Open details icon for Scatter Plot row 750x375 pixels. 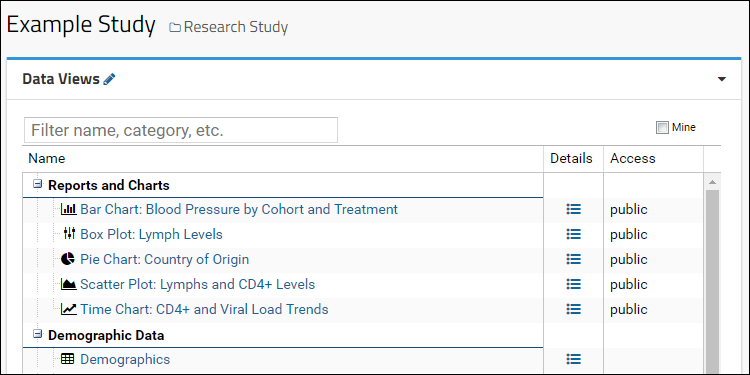pyautogui.click(x=574, y=284)
